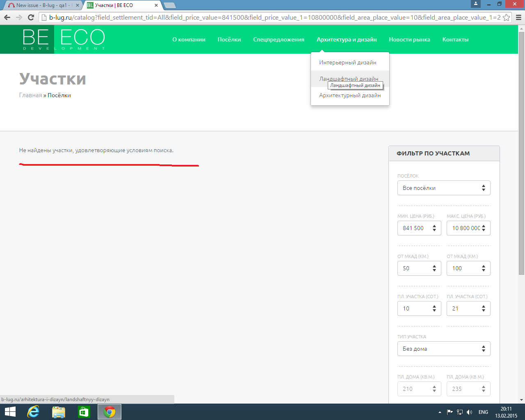This screenshot has height=420, width=525.
Task: Click the BE ECO Development logo
Action: pos(64,39)
